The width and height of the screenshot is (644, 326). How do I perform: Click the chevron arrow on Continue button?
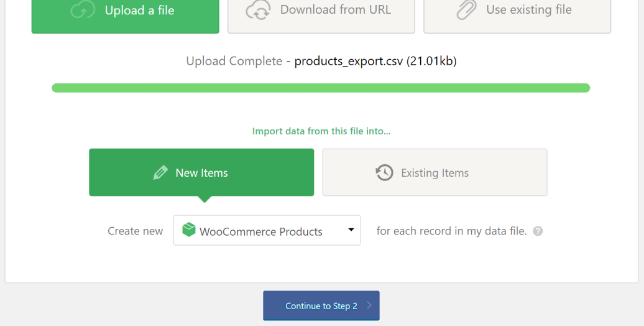[369, 305]
